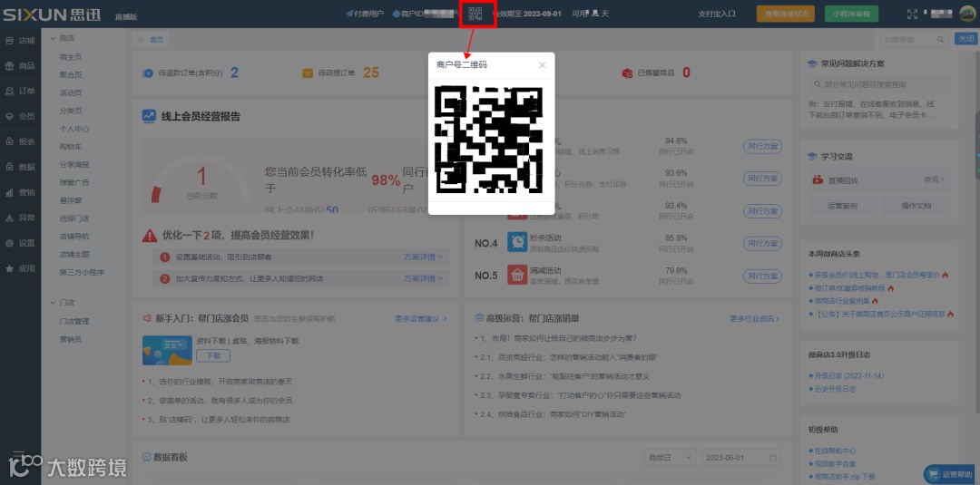Click the 满减活动 basket icon
This screenshot has width=980, height=485.
[516, 275]
